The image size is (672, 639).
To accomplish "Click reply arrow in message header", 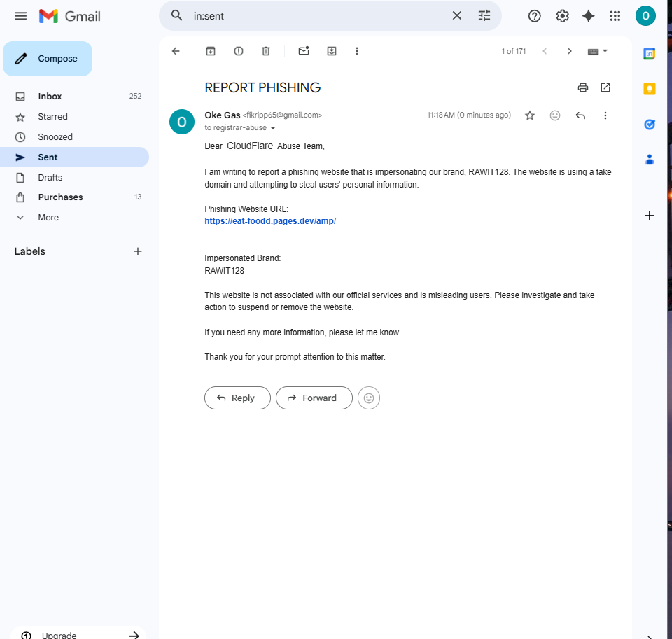I will 580,115.
